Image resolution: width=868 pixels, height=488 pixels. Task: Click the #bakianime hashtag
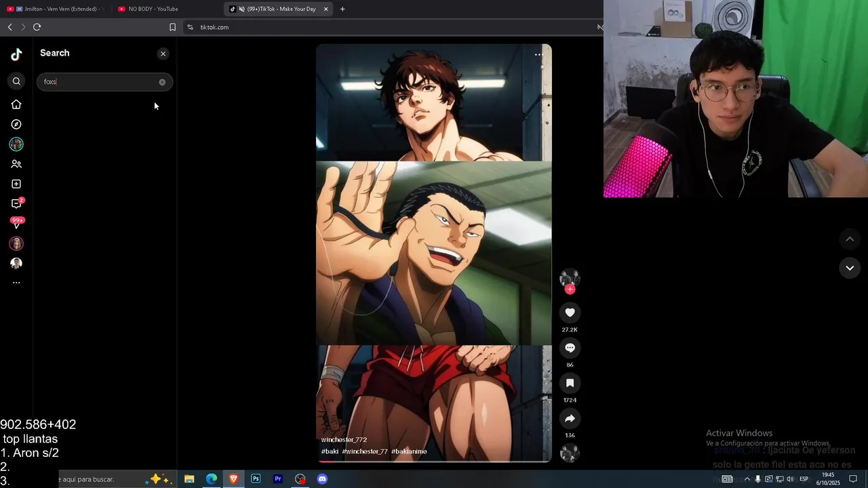pyautogui.click(x=409, y=451)
